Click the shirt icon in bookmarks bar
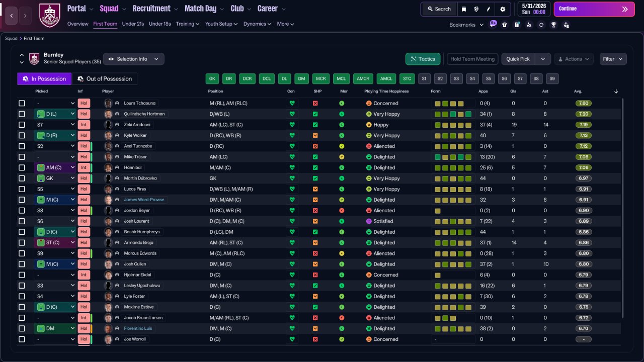The image size is (644, 362). pos(505,25)
